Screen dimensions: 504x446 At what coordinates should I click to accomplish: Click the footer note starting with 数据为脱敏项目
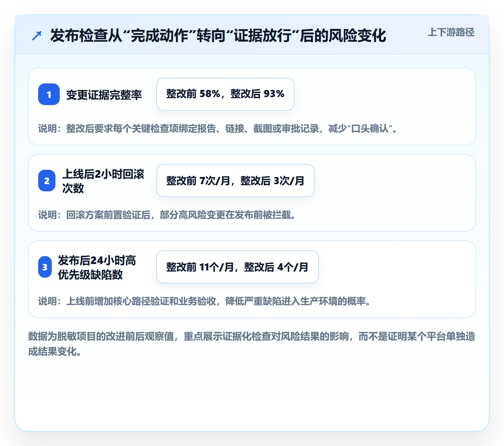(252, 344)
